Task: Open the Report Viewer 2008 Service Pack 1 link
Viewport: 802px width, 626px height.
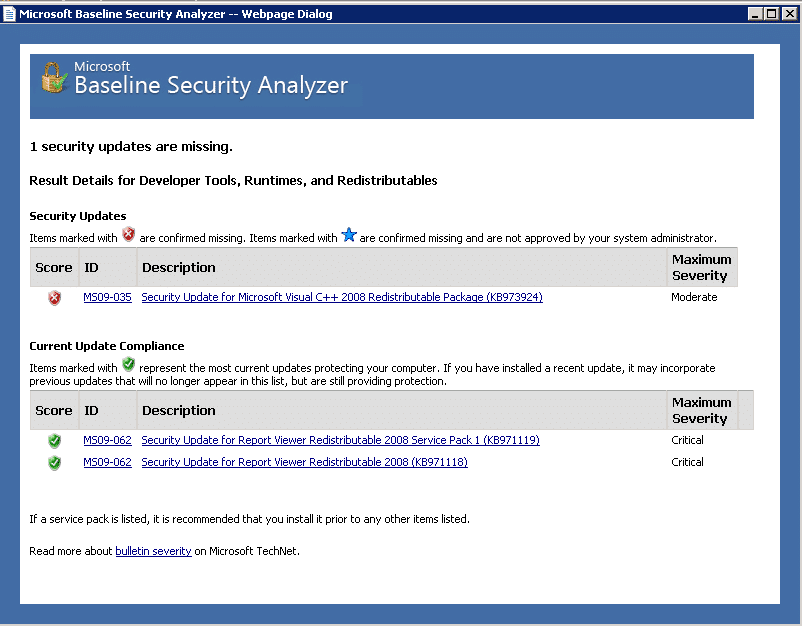Action: coord(340,440)
